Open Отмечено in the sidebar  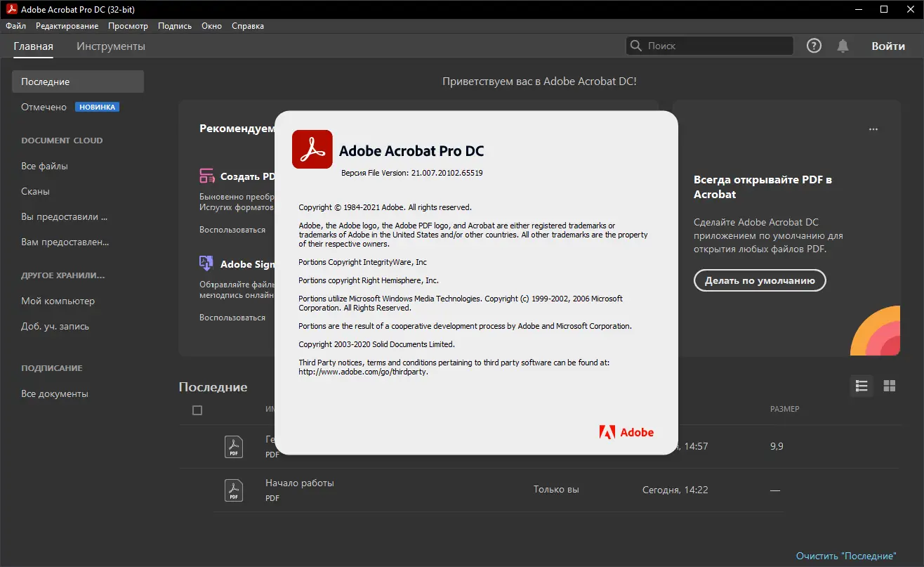point(44,107)
